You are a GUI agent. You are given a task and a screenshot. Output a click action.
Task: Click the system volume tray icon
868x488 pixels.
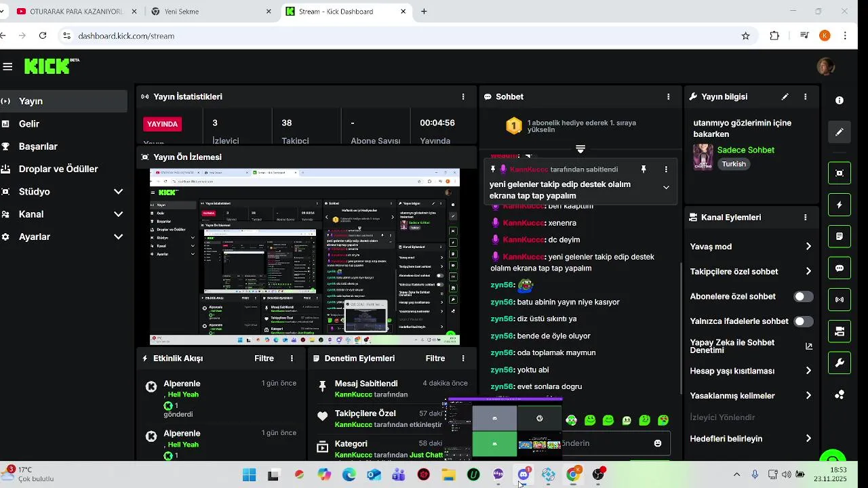pos(786,474)
